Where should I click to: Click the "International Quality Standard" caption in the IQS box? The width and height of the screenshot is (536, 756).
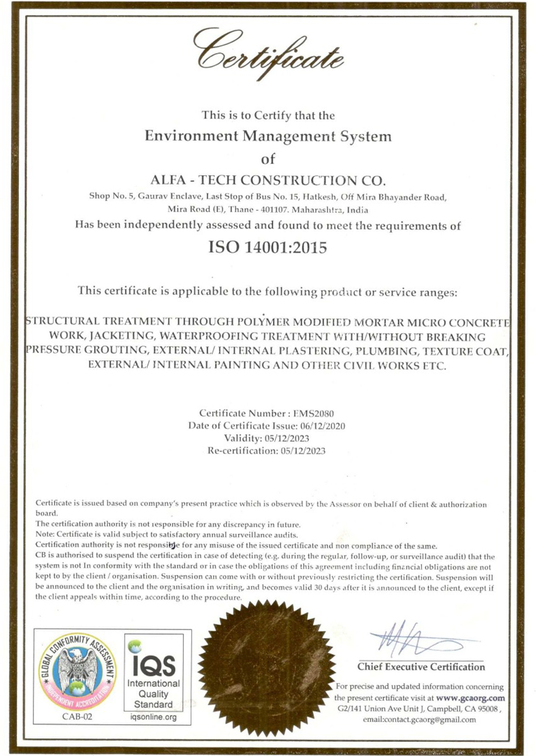pyautogui.click(x=153, y=694)
